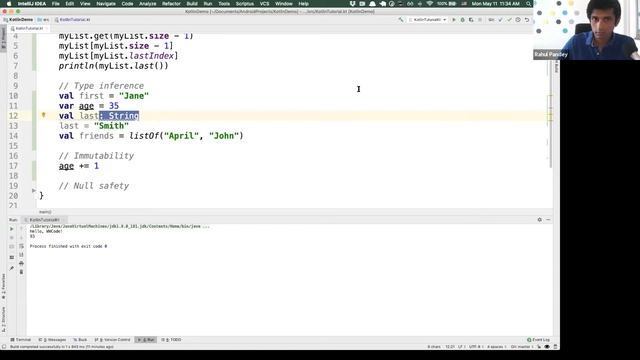640x360 pixels.
Task: Open Run panel settings gear
Action: 540,220
